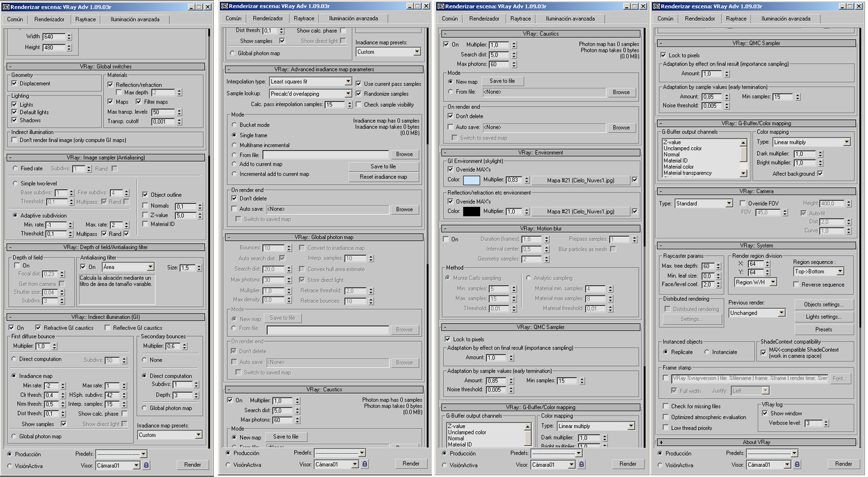Click the Reset irradiance map button
This screenshot has width=868, height=477.
pos(384,177)
